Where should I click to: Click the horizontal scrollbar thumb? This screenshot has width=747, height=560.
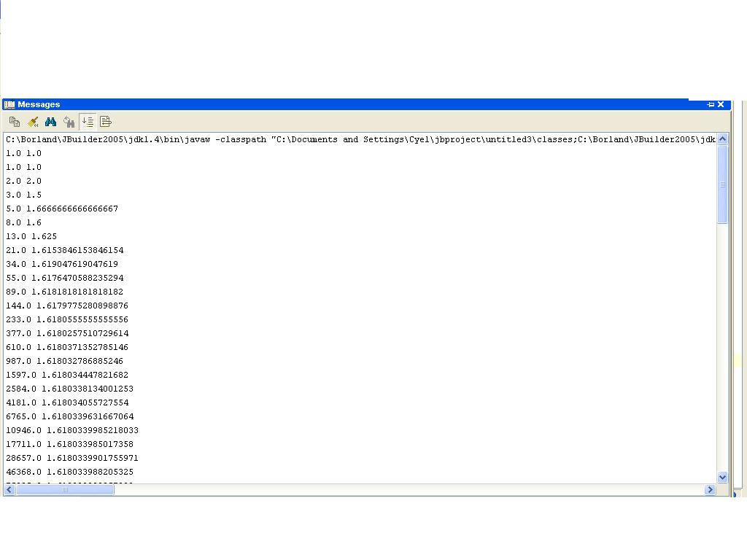pyautogui.click(x=65, y=489)
